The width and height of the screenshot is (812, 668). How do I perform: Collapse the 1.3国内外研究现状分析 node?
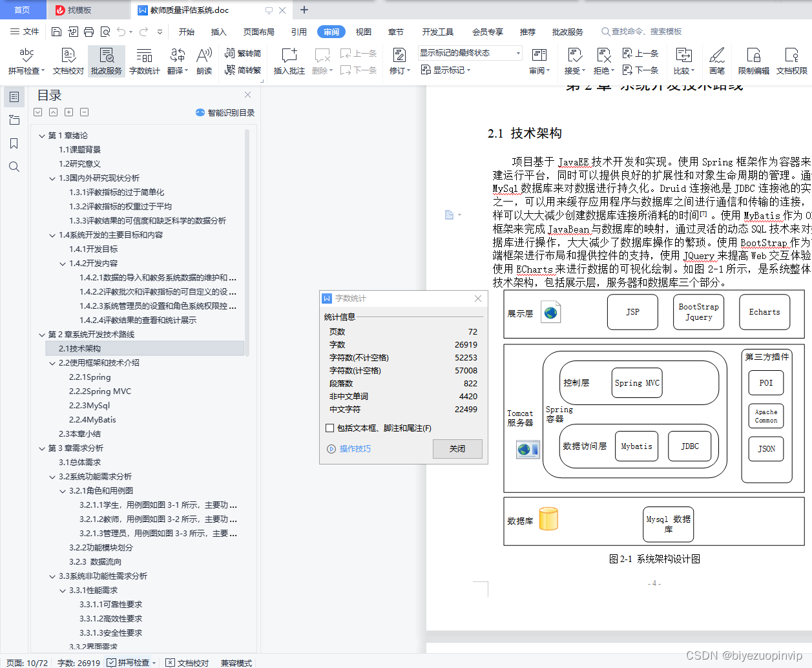tap(52, 178)
